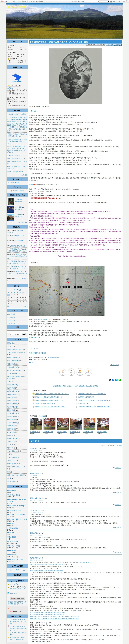Viewport: 129px width, 644px height.
Task: Click もっと見る beside 最新の画像
Action: coord(43,416)
